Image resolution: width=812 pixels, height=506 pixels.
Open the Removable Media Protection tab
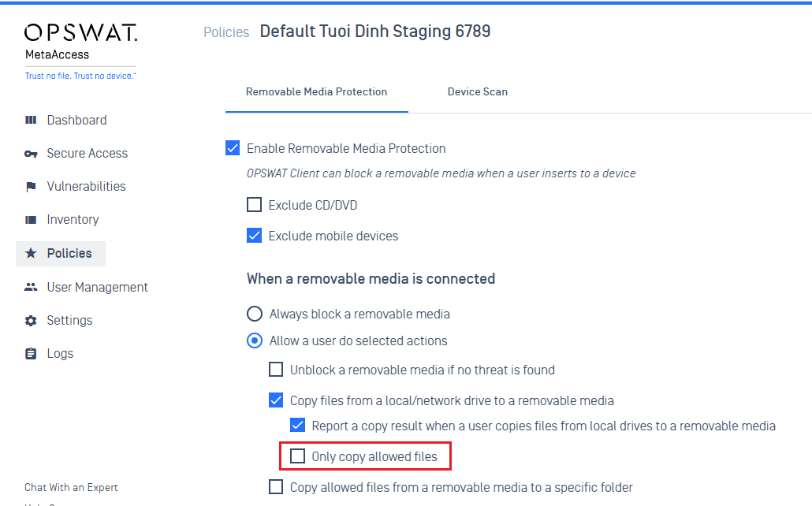(316, 91)
